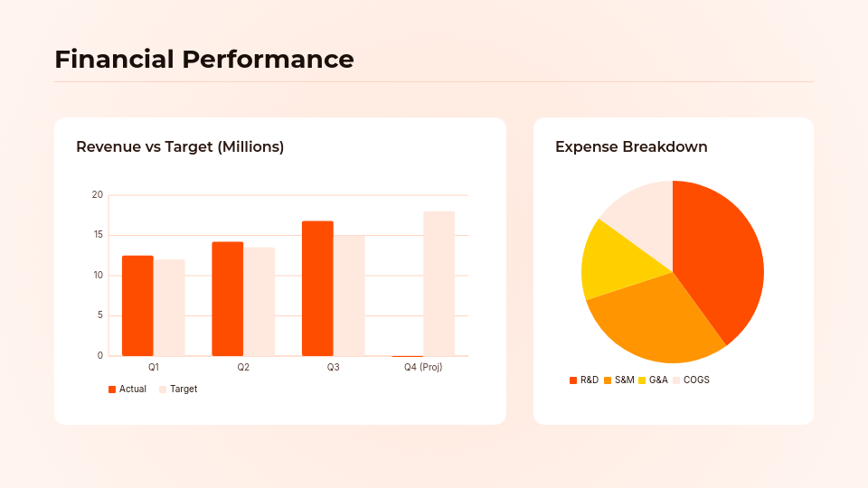868x488 pixels.
Task: Click the Financial Performance slide title
Action: [204, 60]
